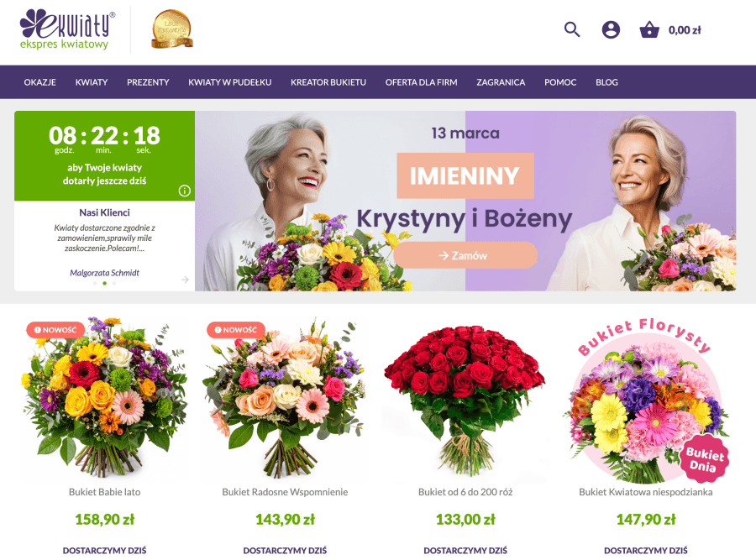
Task: Select the third review carousel dot
Action: tap(114, 284)
